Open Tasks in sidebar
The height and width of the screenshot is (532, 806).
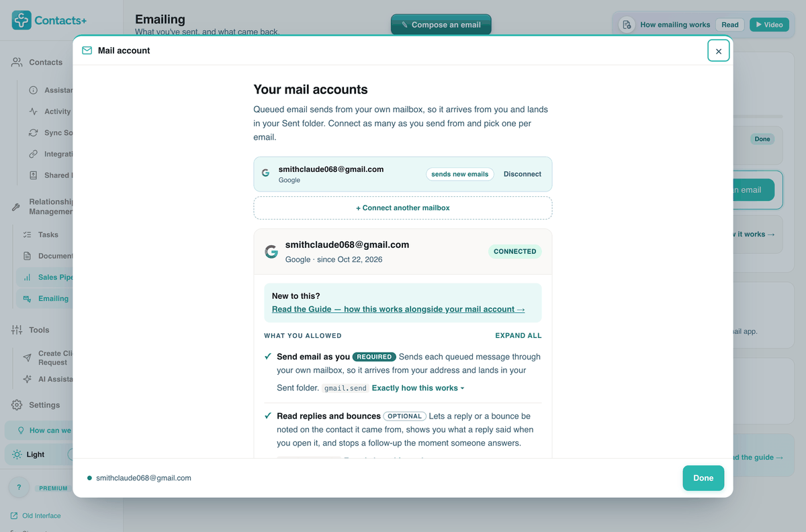pos(48,234)
